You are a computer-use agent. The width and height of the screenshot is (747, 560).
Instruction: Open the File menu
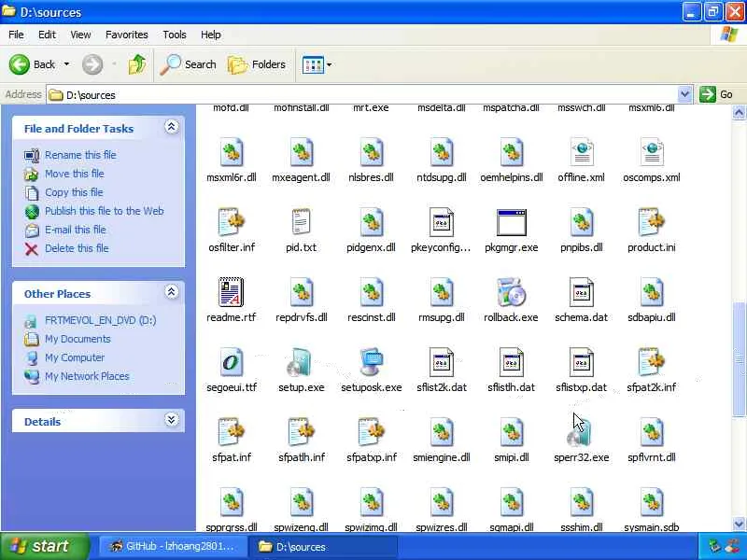point(16,35)
